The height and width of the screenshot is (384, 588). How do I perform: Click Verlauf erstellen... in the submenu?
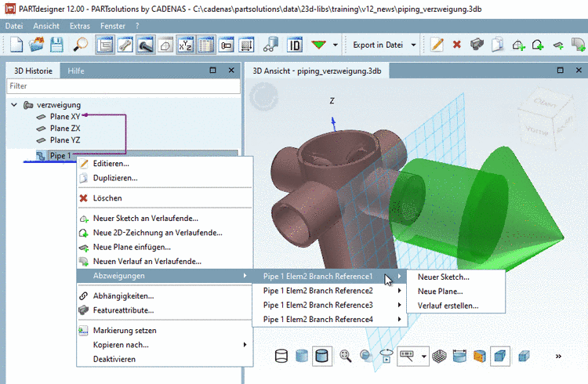(x=456, y=306)
